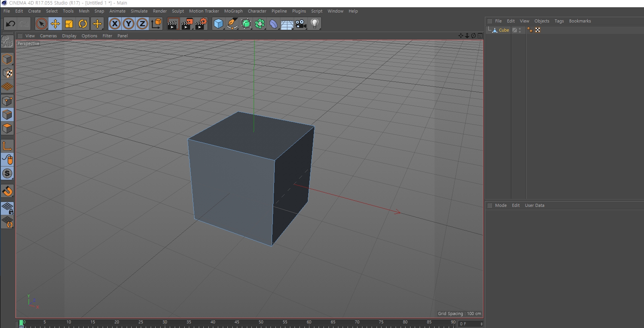This screenshot has height=328, width=644.
Task: Open the Mesh menu
Action: 84,11
